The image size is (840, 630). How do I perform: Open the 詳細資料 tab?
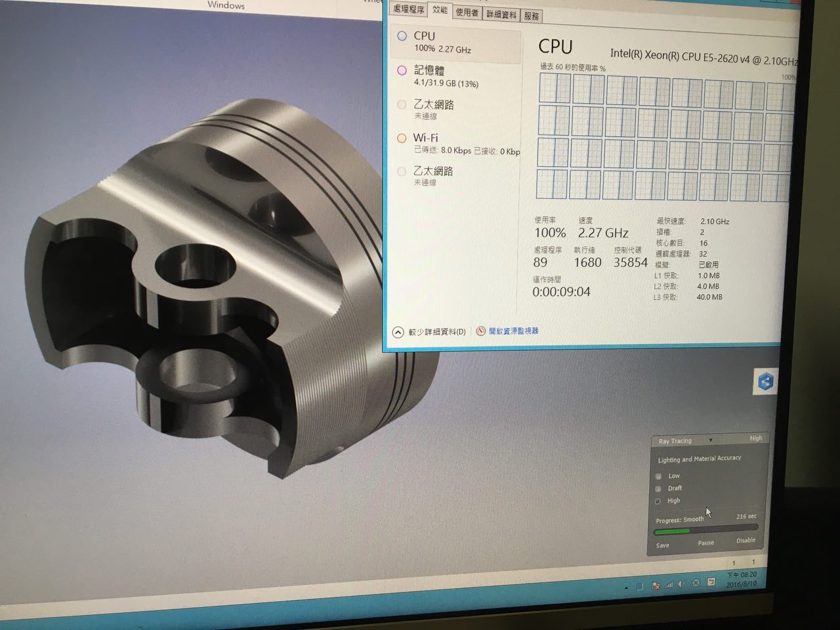click(501, 14)
